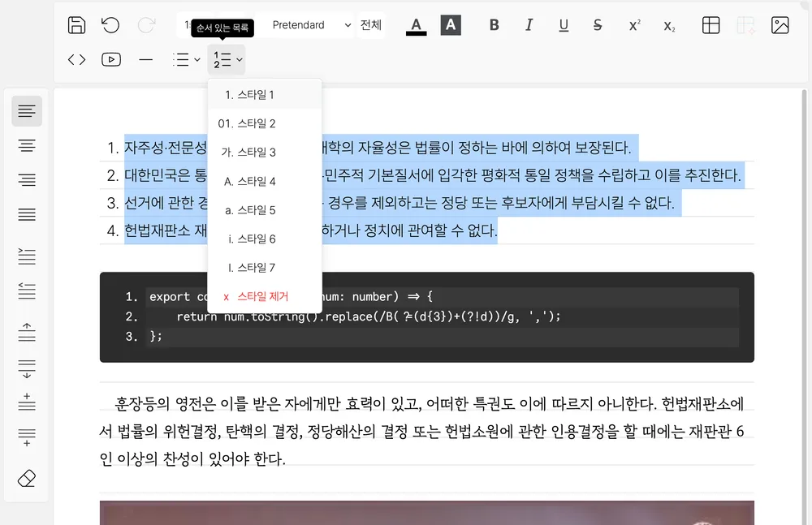The image size is (812, 525).
Task: Center align the text
Action: click(x=27, y=145)
